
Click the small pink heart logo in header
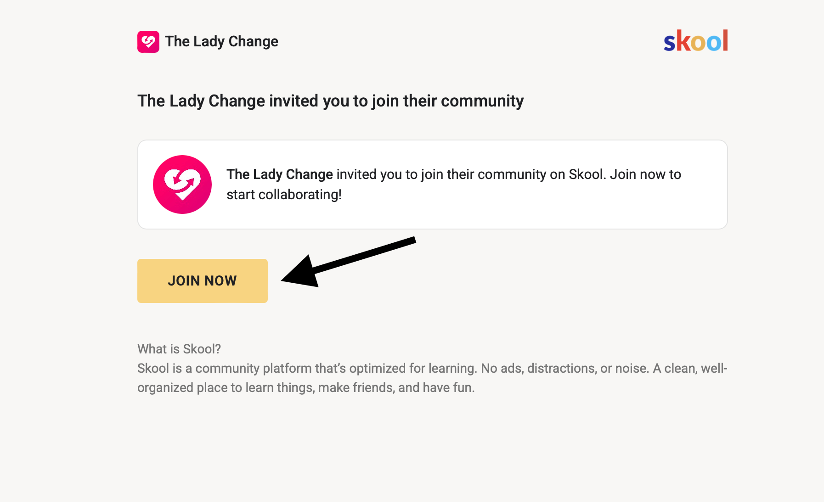coord(148,42)
